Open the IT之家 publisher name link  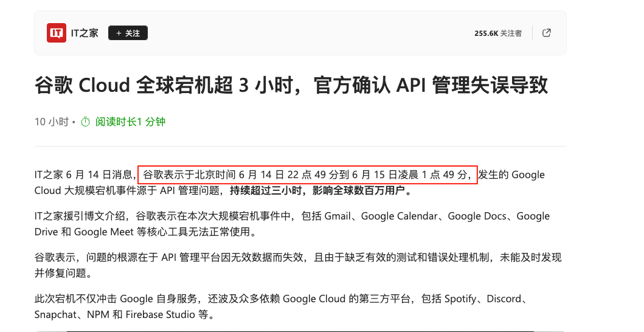tap(85, 33)
